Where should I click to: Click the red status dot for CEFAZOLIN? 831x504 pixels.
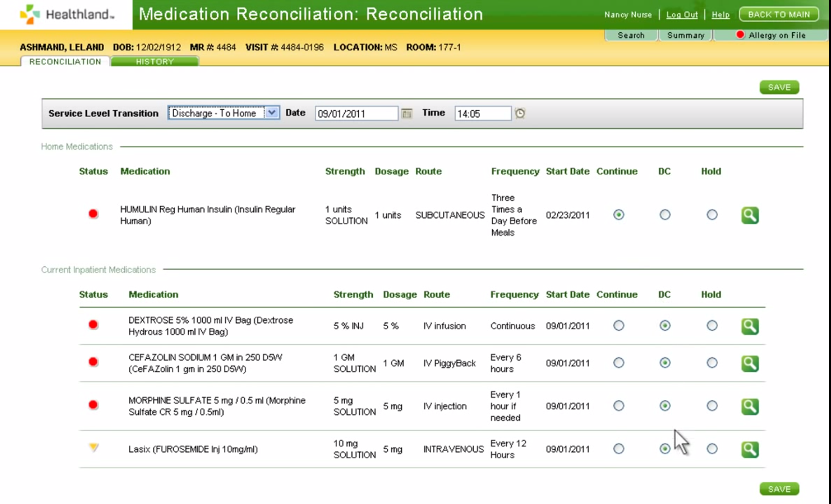93,362
